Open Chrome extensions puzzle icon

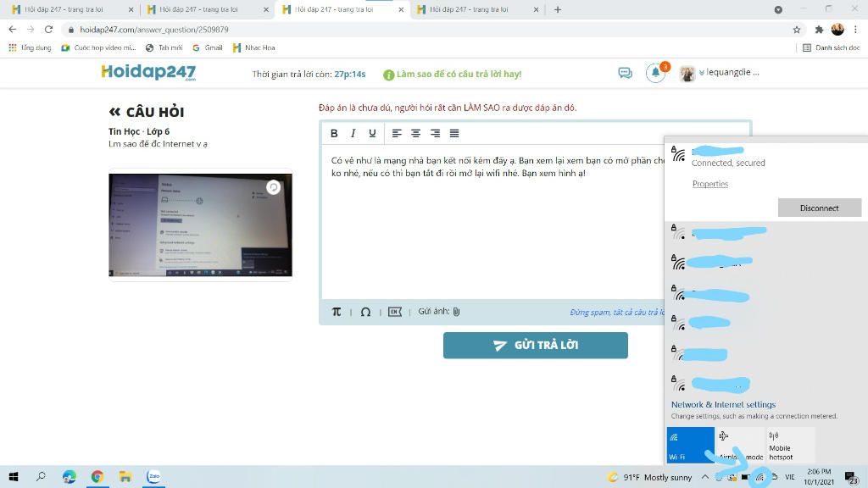pyautogui.click(x=820, y=30)
